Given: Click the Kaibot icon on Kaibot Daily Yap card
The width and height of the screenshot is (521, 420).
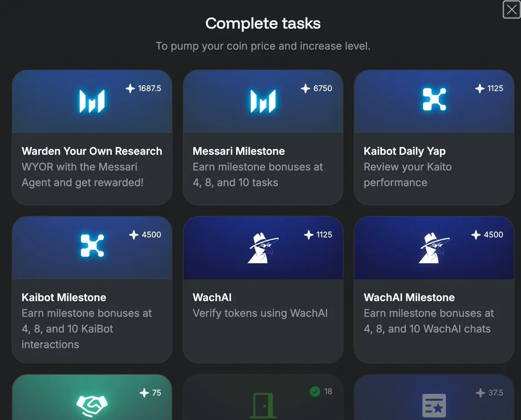Looking at the screenshot, I should click(x=434, y=99).
